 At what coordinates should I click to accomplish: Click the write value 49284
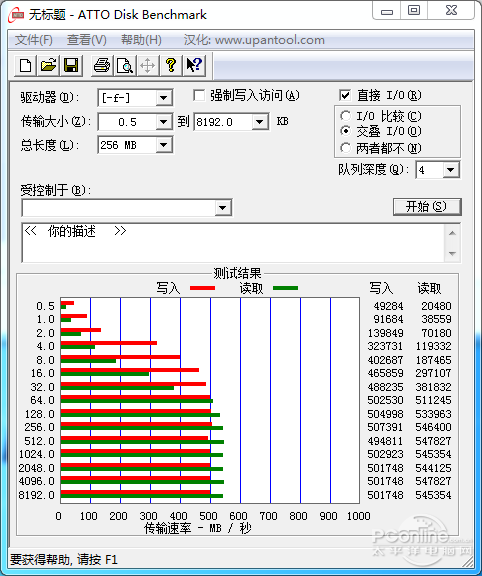point(388,306)
